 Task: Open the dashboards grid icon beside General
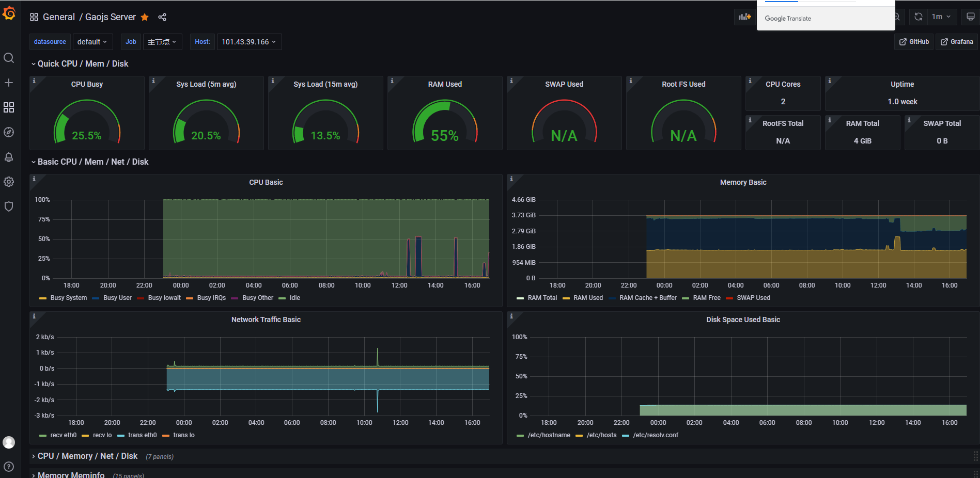(x=34, y=17)
